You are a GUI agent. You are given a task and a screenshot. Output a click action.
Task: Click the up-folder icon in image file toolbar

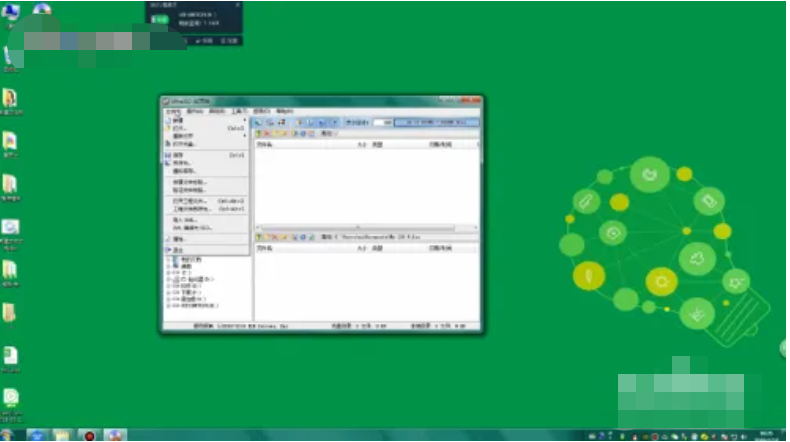pyautogui.click(x=260, y=133)
